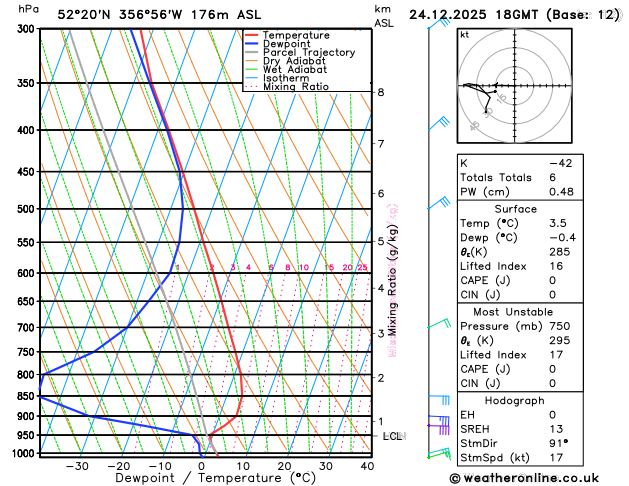The width and height of the screenshot is (629, 486).
Task: Click the StmSpd (kt) value 17
Action: point(556,458)
